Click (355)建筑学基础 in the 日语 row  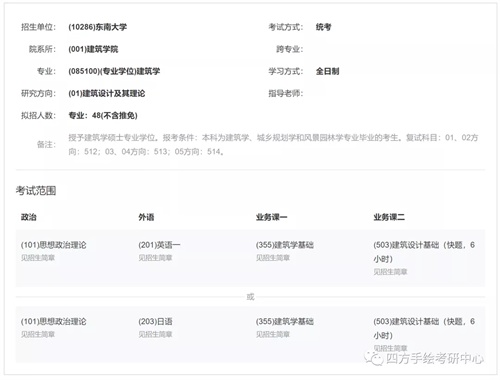285,322
